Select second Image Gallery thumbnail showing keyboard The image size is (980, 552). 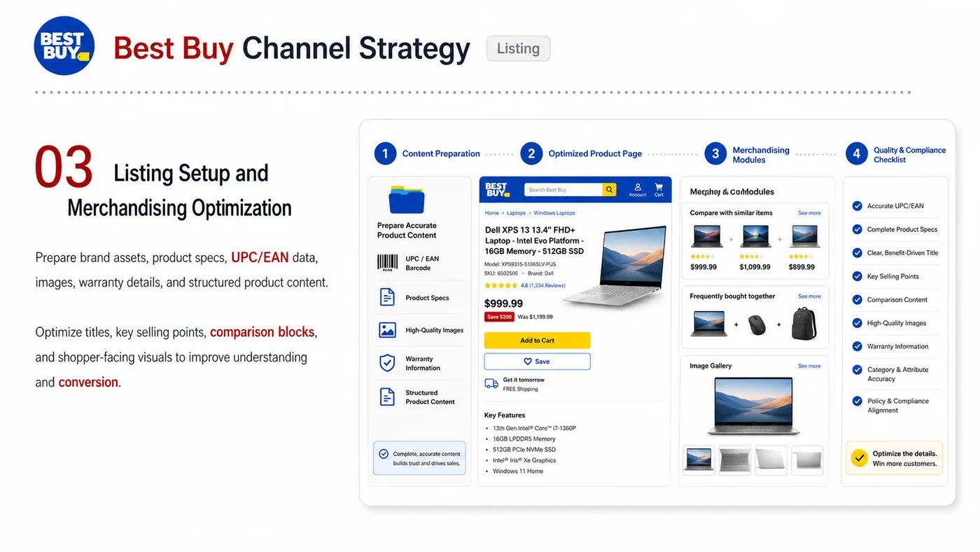tap(735, 460)
